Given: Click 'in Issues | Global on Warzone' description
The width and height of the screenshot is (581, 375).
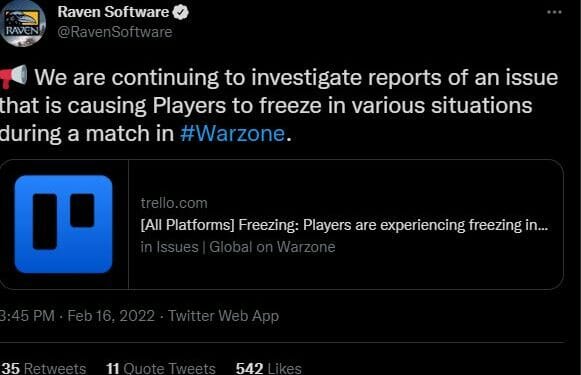Looking at the screenshot, I should 238,247.
